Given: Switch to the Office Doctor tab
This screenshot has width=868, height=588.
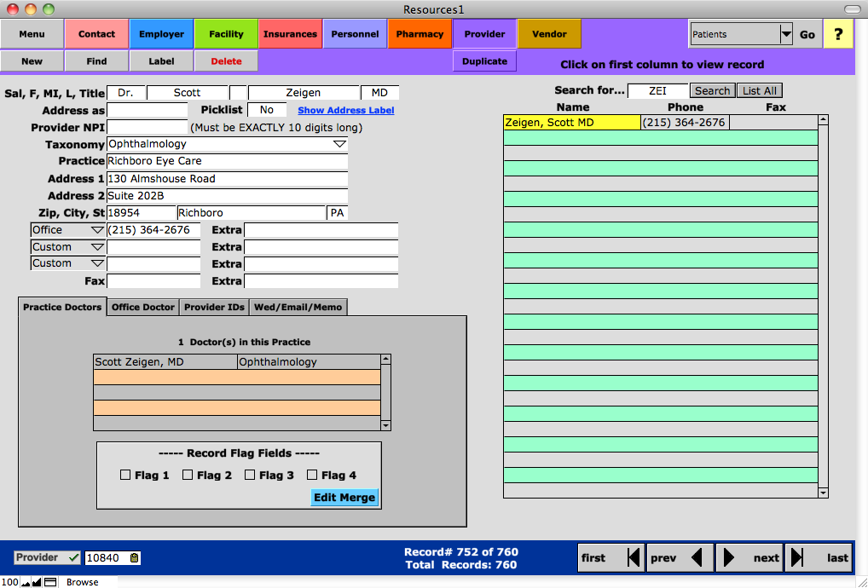Looking at the screenshot, I should [x=143, y=307].
